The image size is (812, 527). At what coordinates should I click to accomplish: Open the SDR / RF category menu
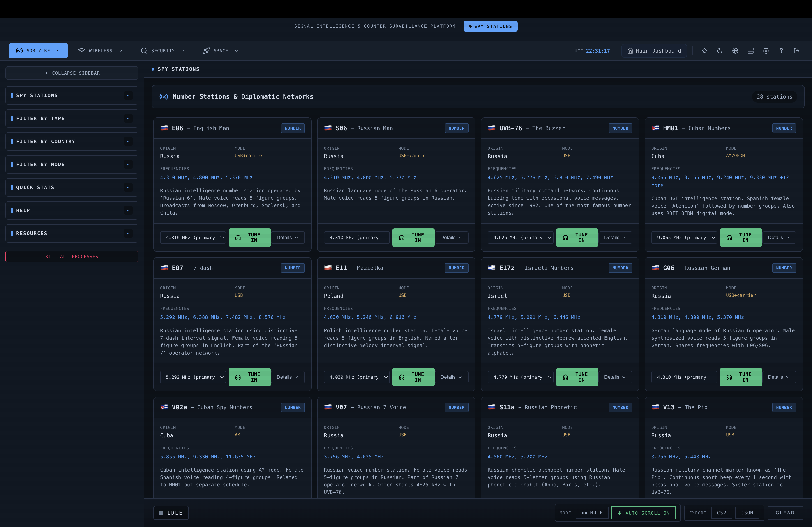(38, 50)
